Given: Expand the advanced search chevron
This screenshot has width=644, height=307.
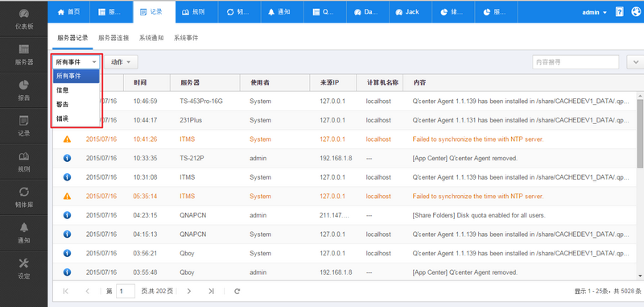Looking at the screenshot, I should click(x=635, y=62).
